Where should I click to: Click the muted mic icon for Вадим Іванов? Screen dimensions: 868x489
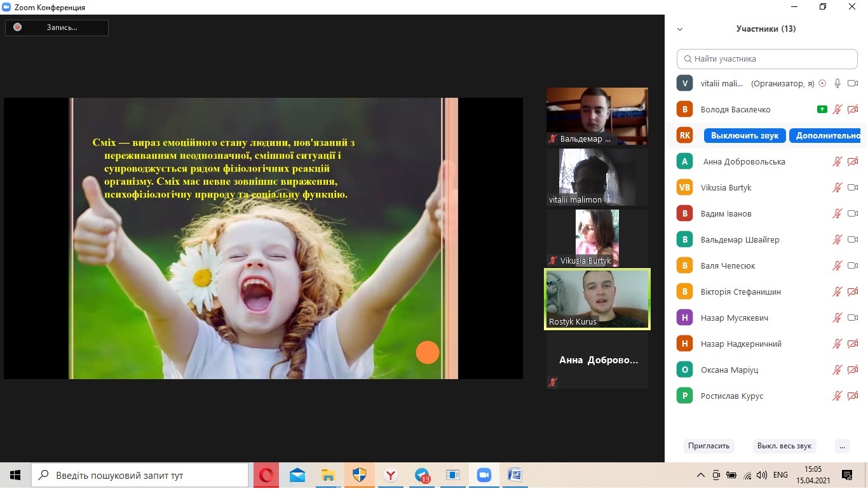coord(837,213)
